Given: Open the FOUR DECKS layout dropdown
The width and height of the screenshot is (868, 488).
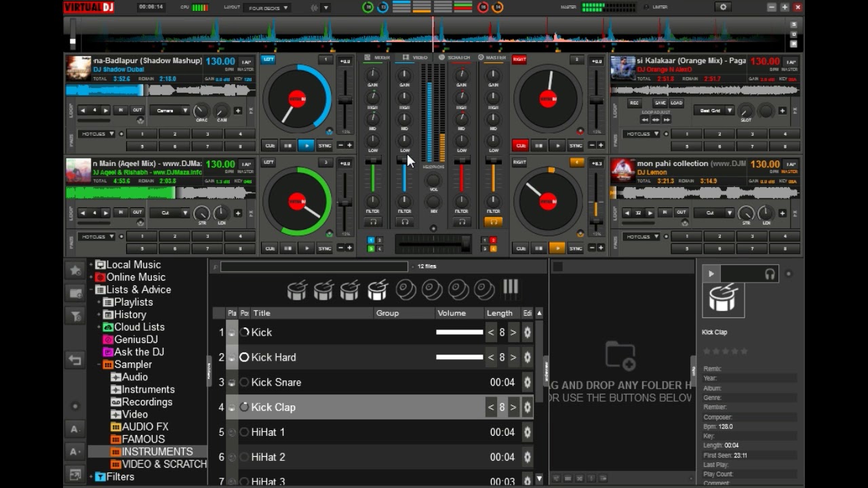Looking at the screenshot, I should tap(267, 7).
